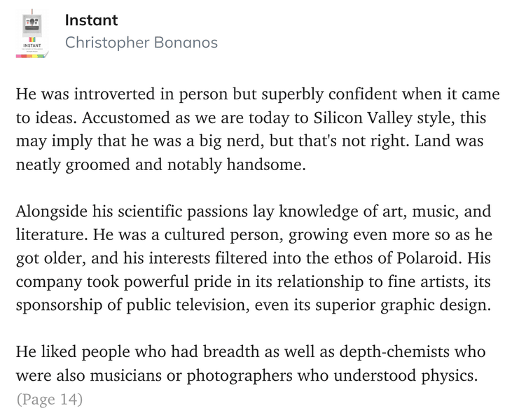Click the camera illustration on the cover thumbnail
This screenshot has width=519, height=420.
(x=32, y=25)
